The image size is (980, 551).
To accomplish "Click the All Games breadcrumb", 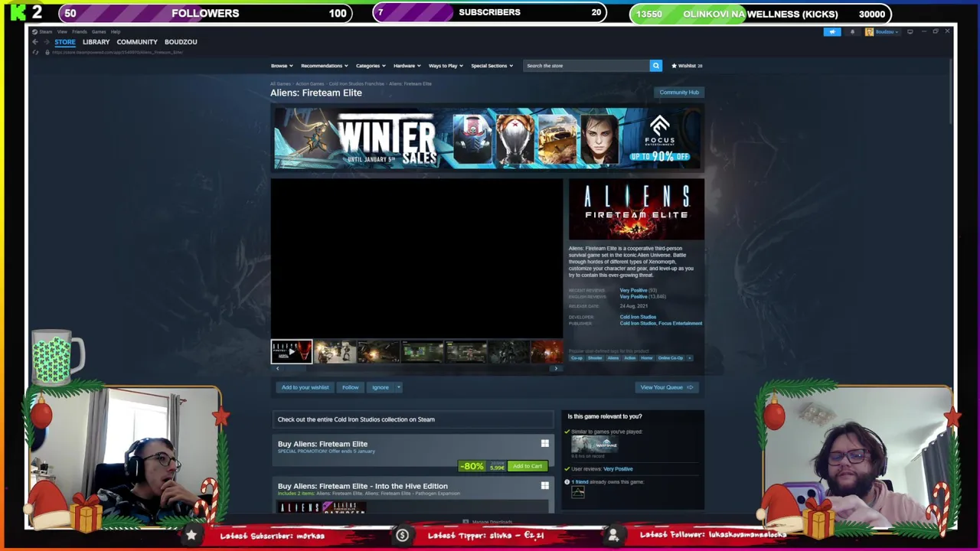I will (280, 83).
